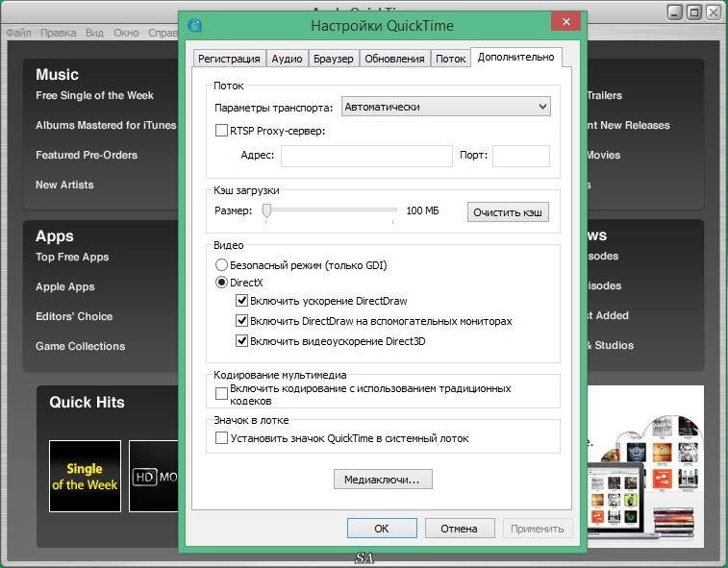
Task: Open the Окно menu
Action: click(126, 33)
